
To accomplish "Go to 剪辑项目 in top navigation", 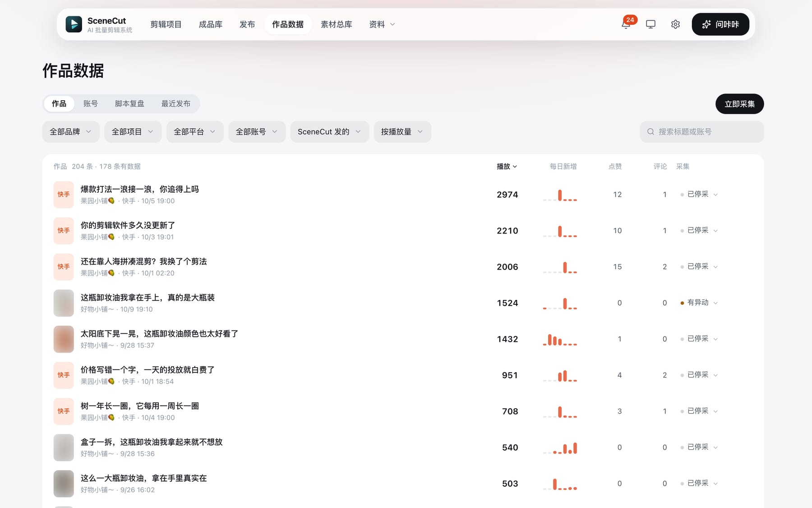I will pos(166,24).
